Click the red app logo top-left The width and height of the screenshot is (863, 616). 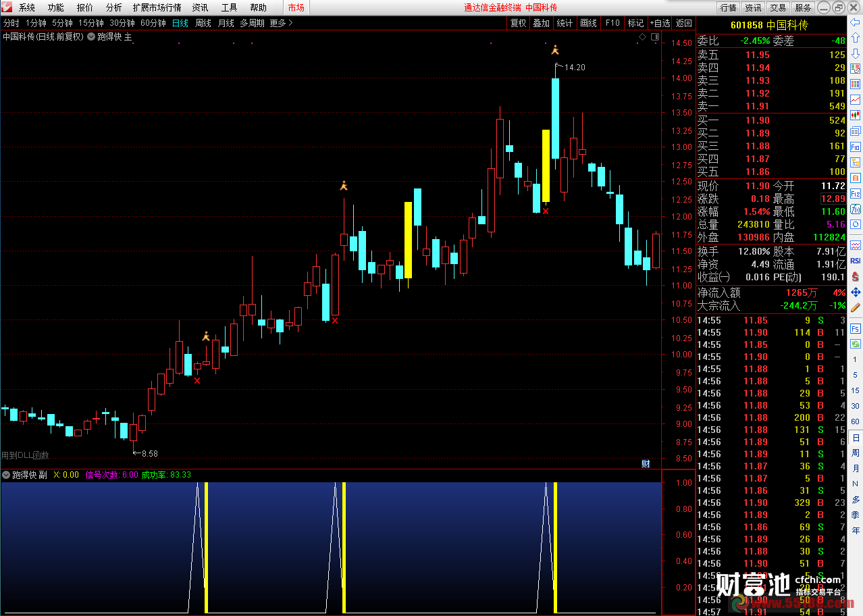pyautogui.click(x=7, y=7)
